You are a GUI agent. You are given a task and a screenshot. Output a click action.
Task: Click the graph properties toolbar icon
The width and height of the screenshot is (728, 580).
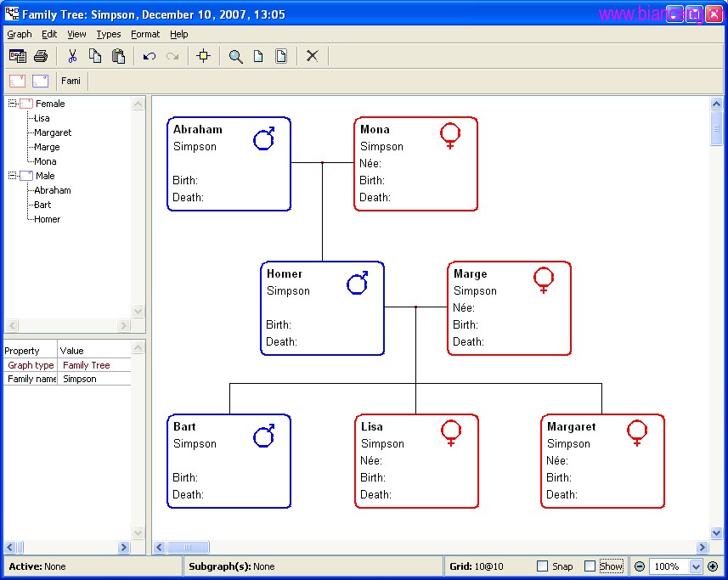pos(18,56)
